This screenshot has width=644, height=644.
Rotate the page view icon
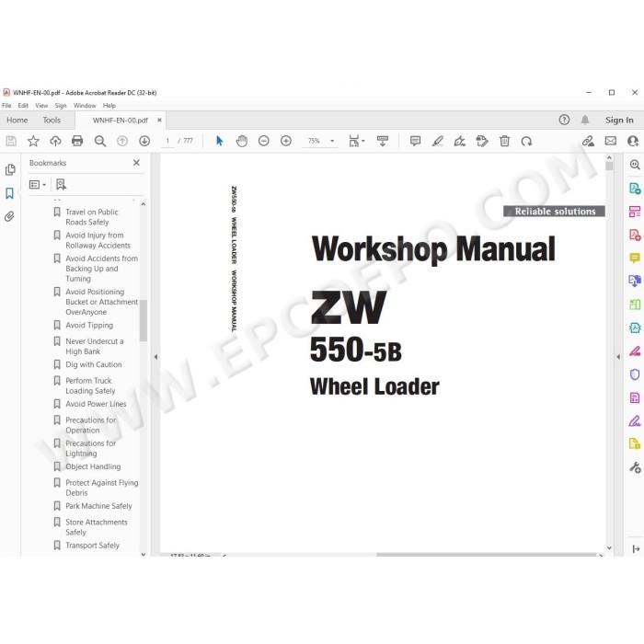pyautogui.click(x=526, y=142)
